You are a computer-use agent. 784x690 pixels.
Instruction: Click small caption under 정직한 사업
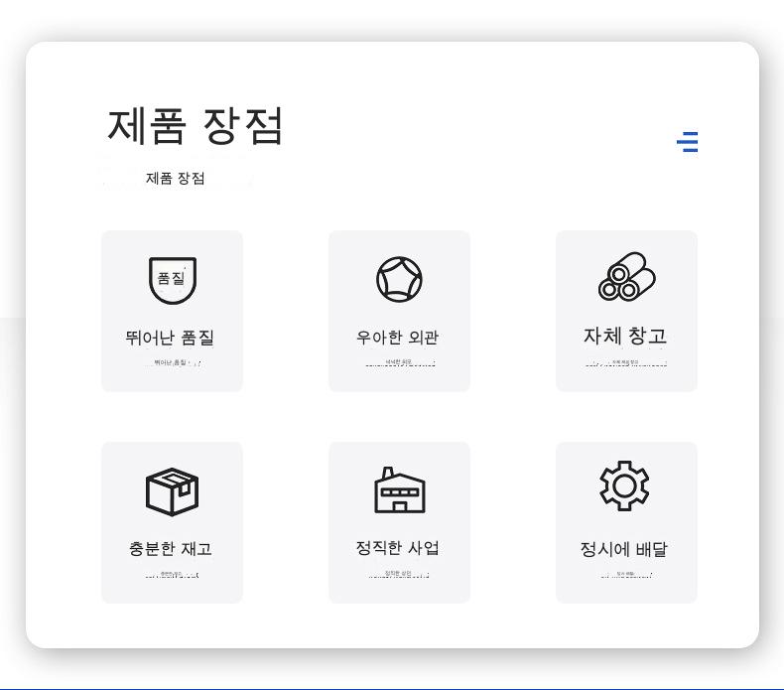pyautogui.click(x=398, y=574)
